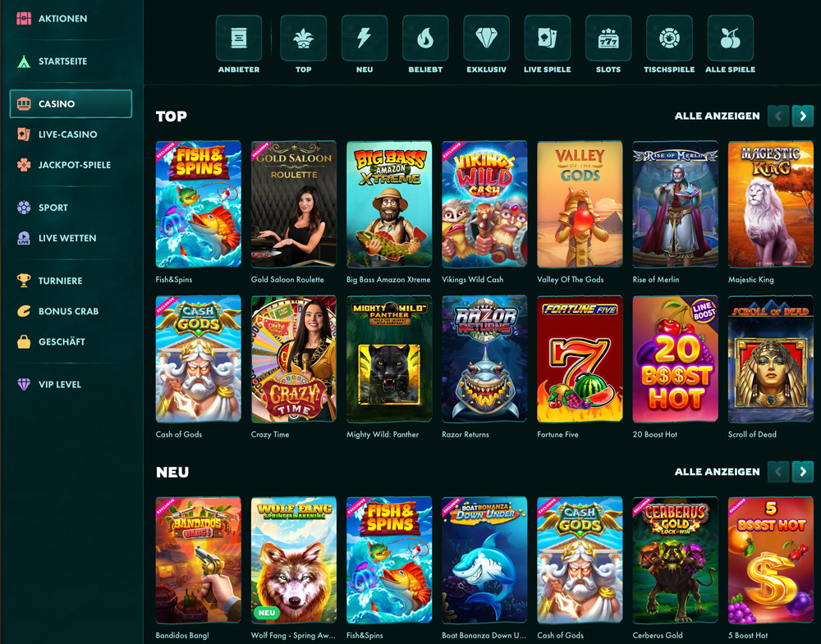This screenshot has width=821, height=644.
Task: Open Fish&Spins game in Top section
Action: (199, 204)
